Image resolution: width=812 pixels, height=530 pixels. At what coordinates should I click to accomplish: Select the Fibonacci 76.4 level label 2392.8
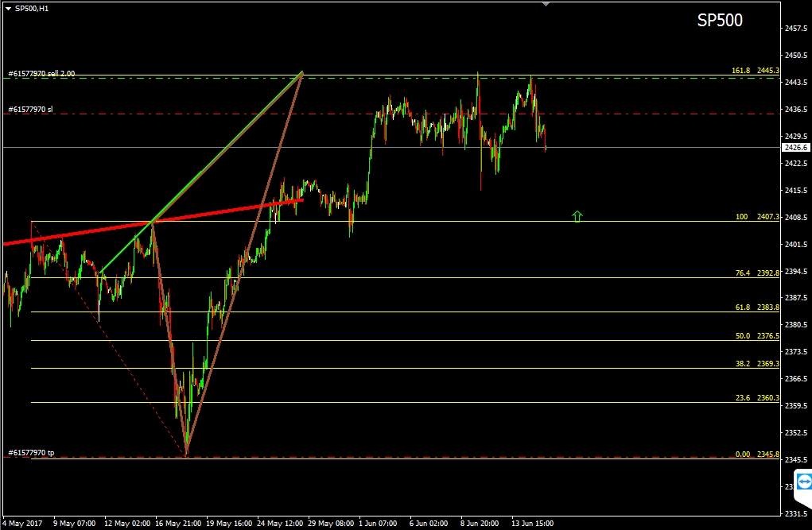pos(757,273)
